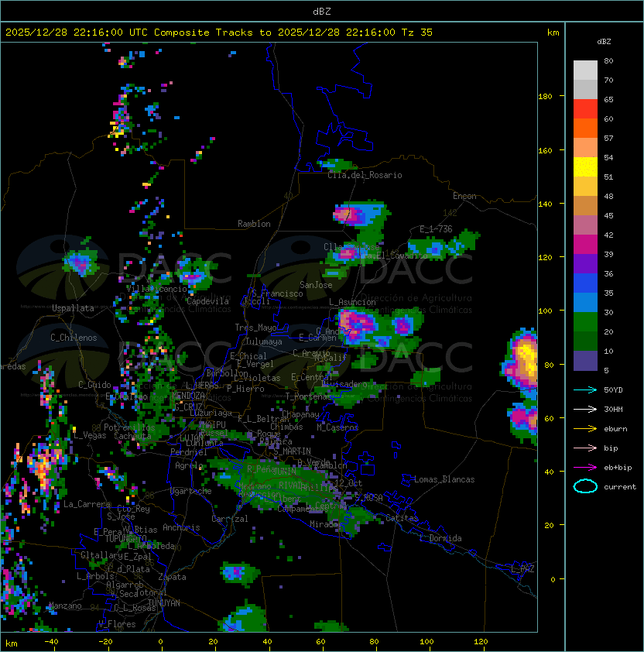Click the Capdevila place label

207,301
